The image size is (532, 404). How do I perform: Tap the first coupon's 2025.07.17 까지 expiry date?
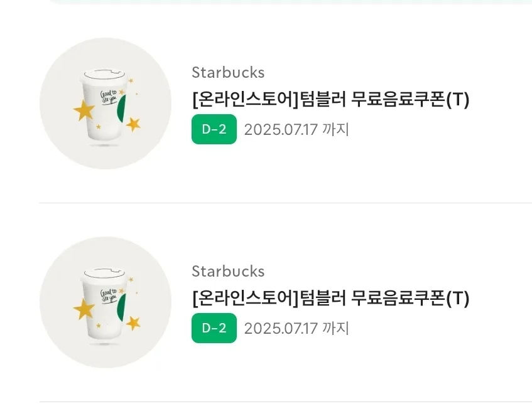(296, 129)
